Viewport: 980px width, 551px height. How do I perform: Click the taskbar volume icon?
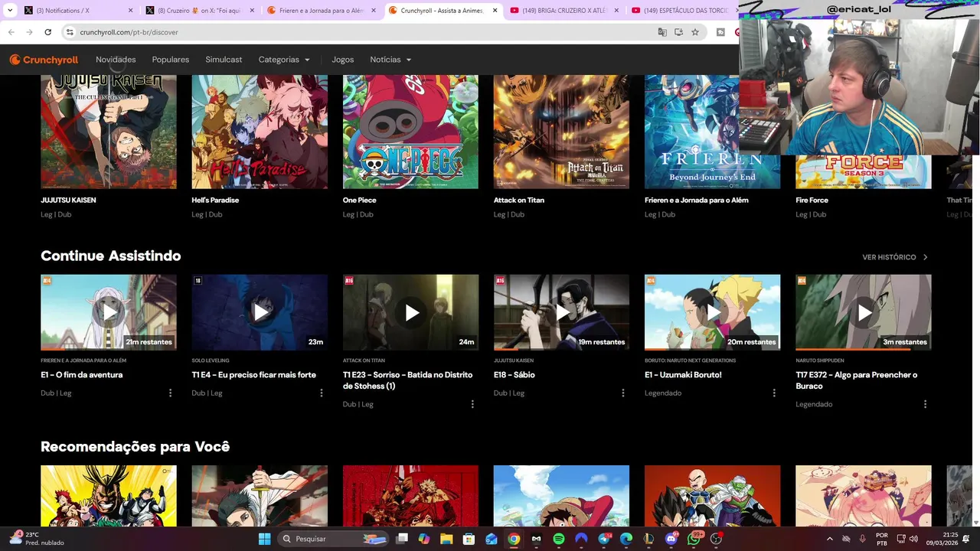(913, 539)
